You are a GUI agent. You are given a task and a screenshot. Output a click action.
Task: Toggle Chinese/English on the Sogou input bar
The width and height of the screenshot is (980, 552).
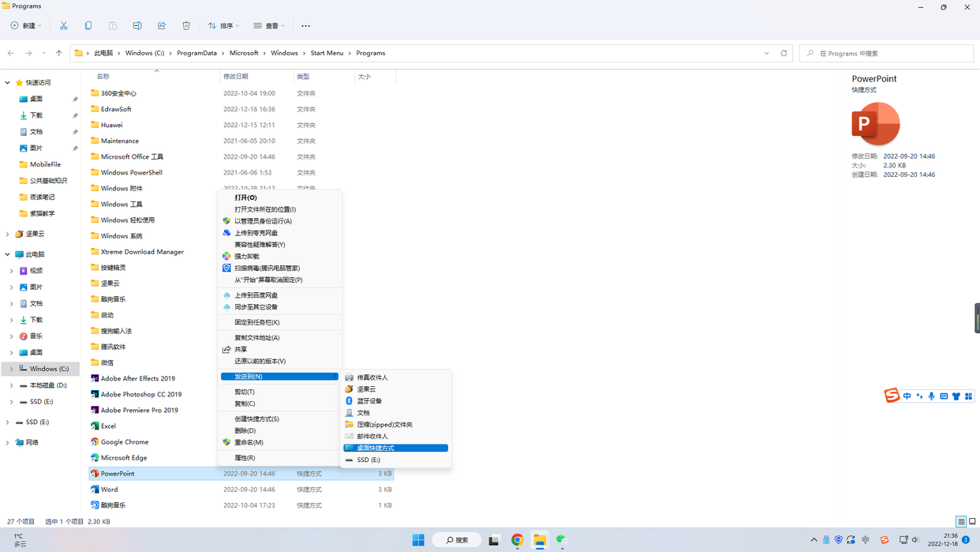(906, 396)
